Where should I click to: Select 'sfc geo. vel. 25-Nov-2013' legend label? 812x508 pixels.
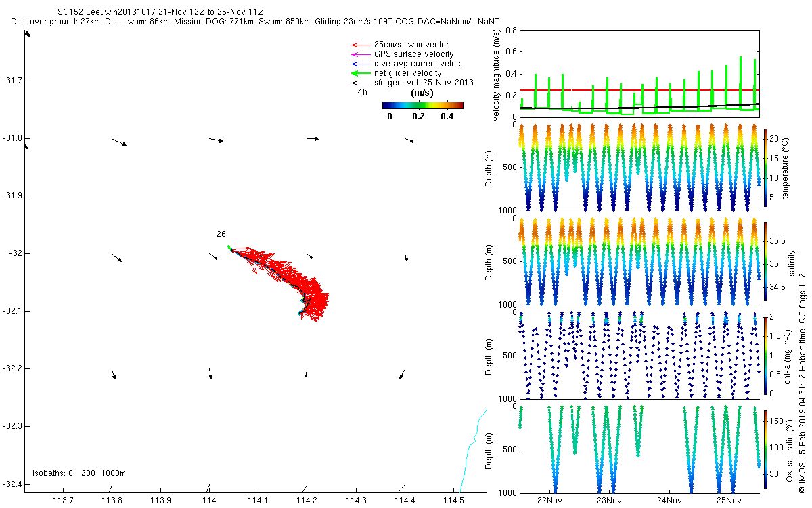coord(423,83)
